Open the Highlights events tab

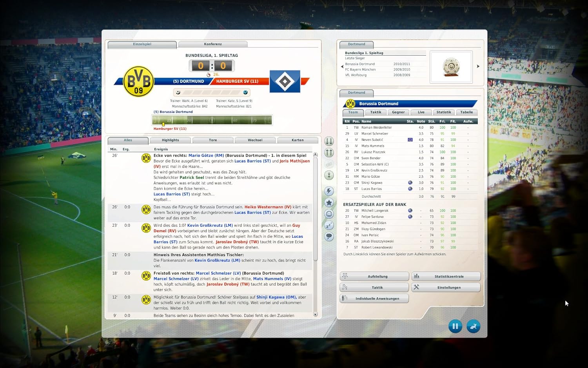tap(170, 140)
